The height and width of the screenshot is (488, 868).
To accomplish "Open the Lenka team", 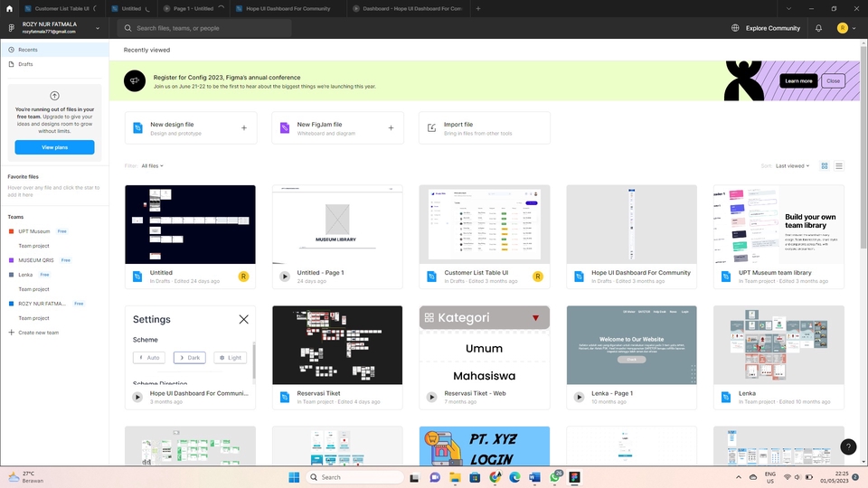I will (x=25, y=275).
